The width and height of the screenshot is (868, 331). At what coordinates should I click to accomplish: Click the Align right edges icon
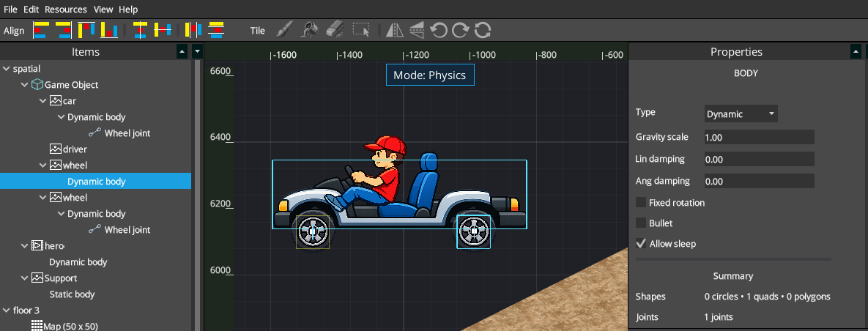click(64, 30)
